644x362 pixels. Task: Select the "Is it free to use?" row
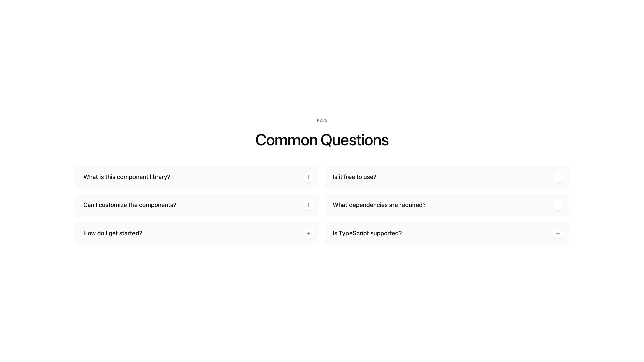pyautogui.click(x=446, y=177)
